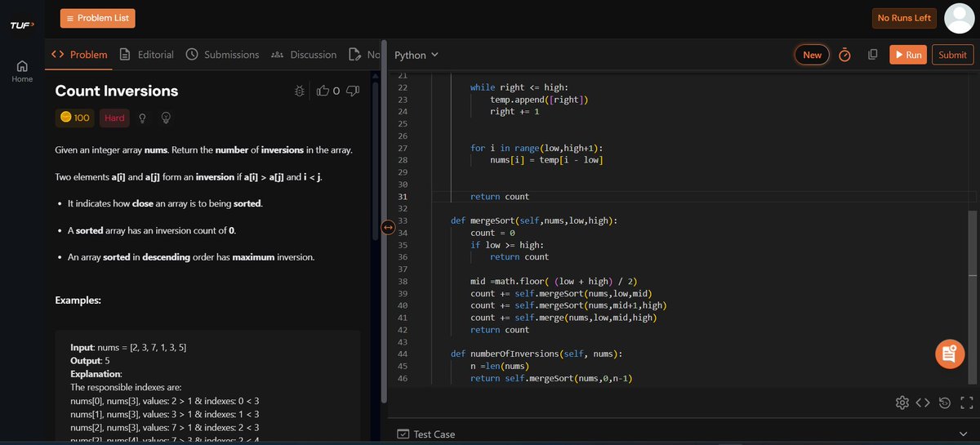Click the 100 coins badge
Viewport: 980px width, 445px height.
(x=74, y=118)
